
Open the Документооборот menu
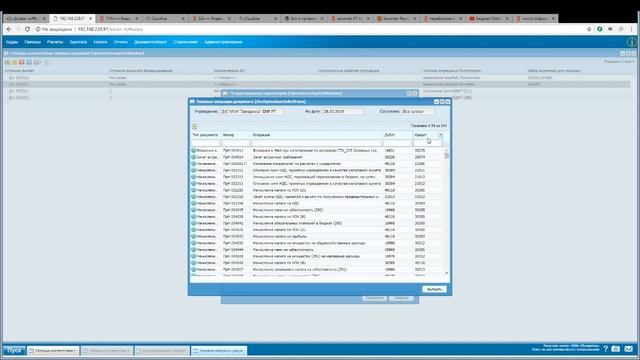pyautogui.click(x=150, y=42)
